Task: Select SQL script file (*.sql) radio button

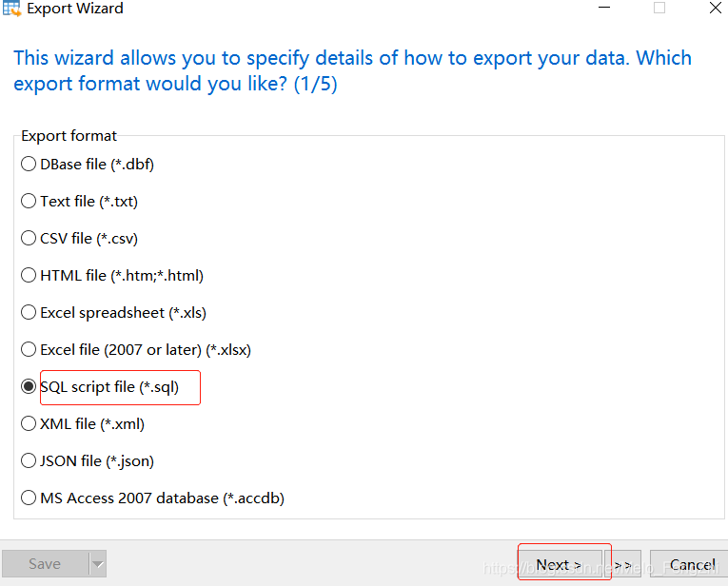Action: pos(29,386)
